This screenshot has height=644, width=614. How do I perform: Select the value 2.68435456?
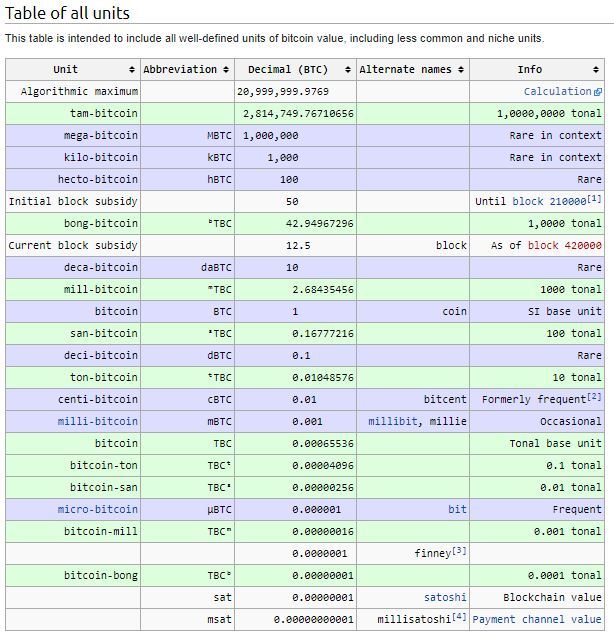coord(323,290)
